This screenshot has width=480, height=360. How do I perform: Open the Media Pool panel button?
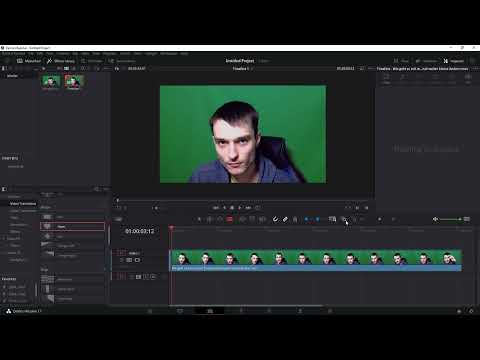pos(29,61)
